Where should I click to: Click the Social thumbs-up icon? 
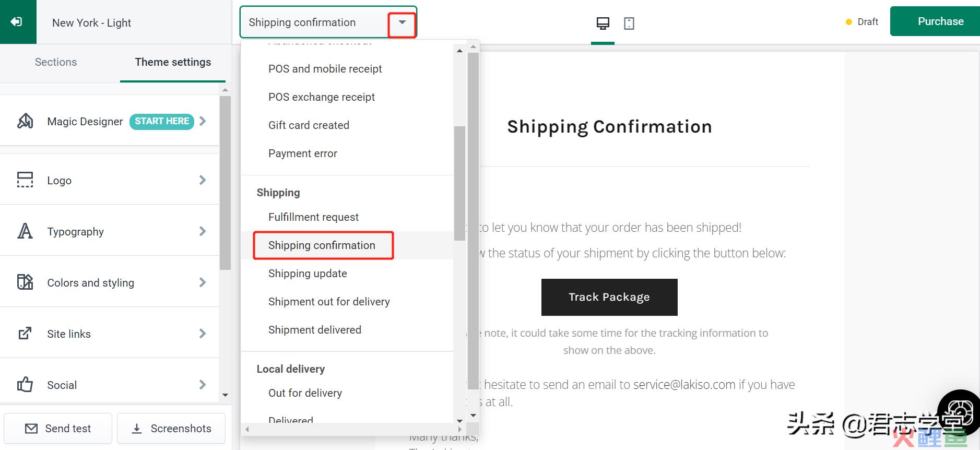click(x=25, y=385)
